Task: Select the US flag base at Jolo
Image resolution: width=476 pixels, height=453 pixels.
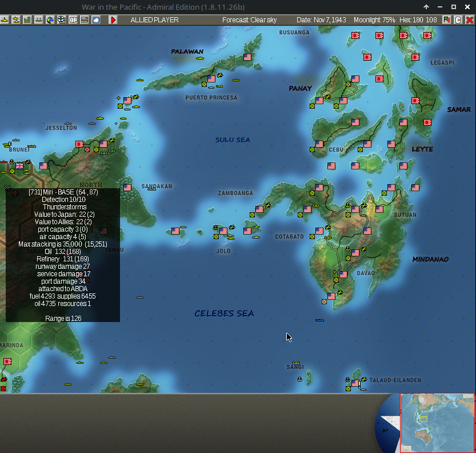Action: point(223,231)
